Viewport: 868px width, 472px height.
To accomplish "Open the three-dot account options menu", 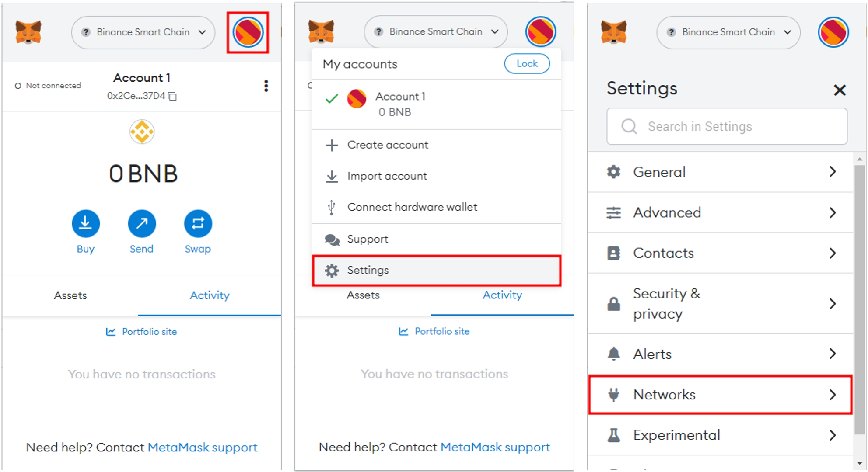I will pyautogui.click(x=266, y=86).
